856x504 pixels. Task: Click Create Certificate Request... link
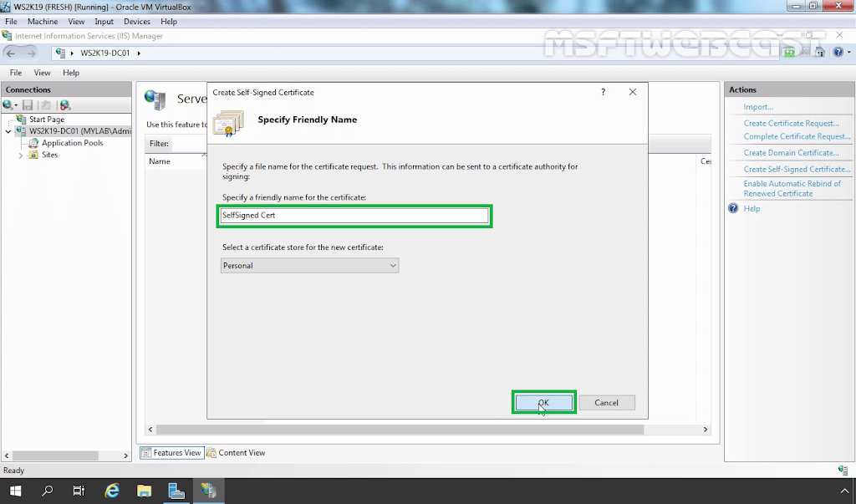pyautogui.click(x=791, y=124)
